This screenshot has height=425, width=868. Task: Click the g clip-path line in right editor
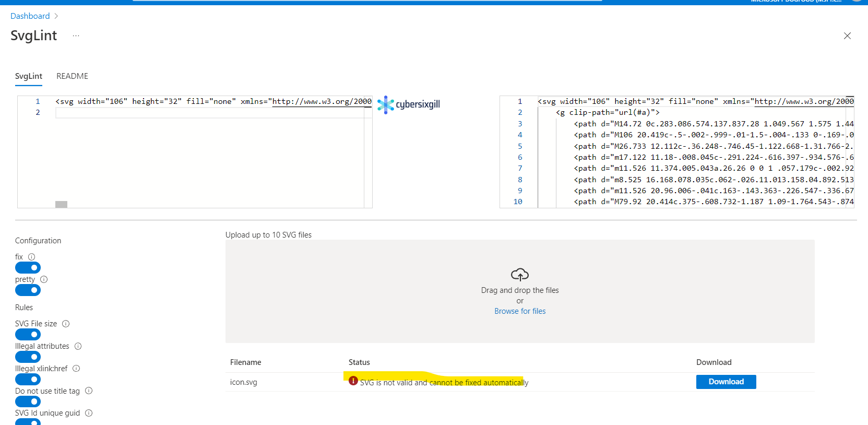pos(608,113)
